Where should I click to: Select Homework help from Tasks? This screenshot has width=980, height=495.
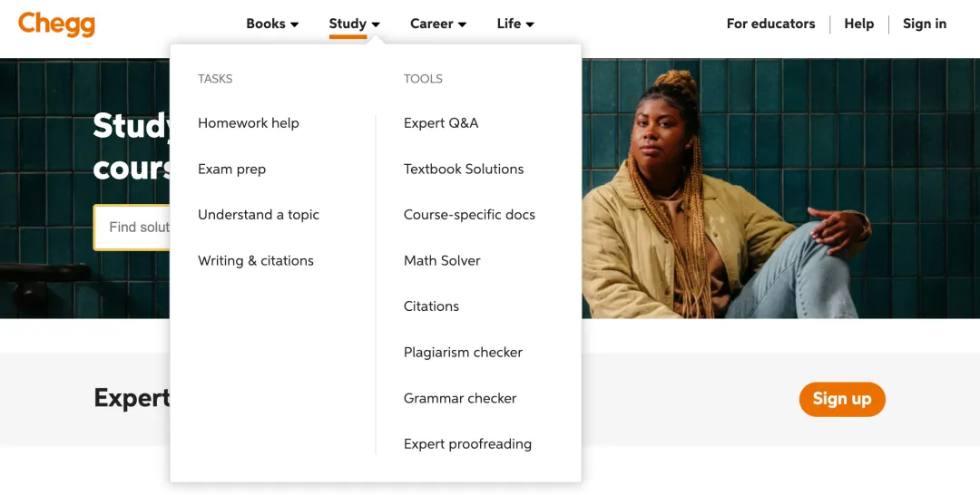248,123
